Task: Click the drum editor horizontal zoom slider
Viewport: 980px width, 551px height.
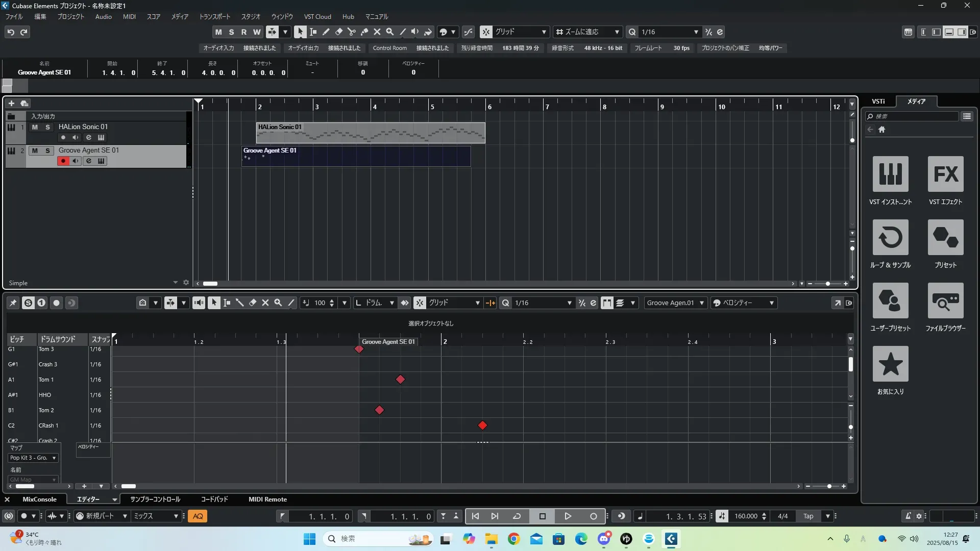Action: click(x=829, y=486)
